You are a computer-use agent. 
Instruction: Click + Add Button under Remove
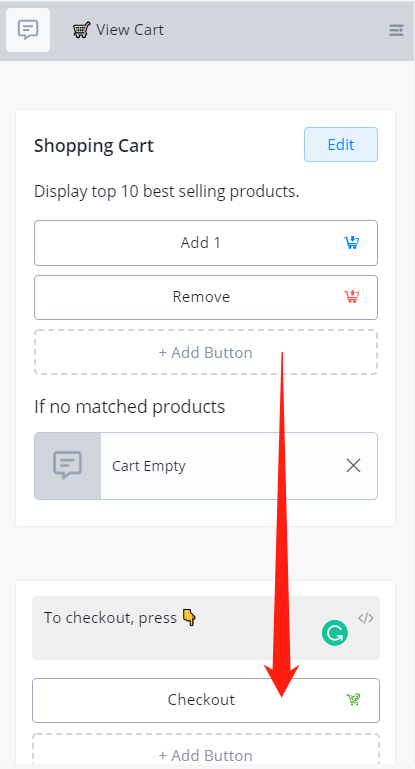[x=206, y=352]
